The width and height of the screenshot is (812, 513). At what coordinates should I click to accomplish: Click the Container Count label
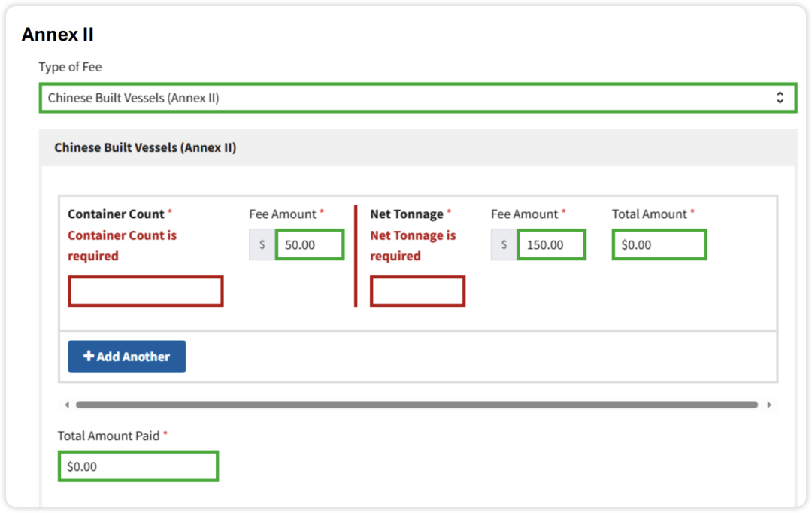pos(116,214)
